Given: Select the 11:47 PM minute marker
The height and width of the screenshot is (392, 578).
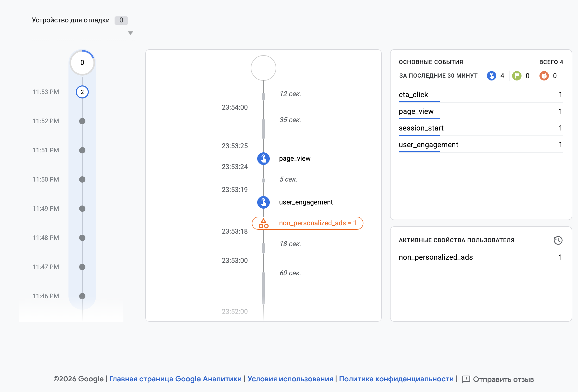Looking at the screenshot, I should 82,267.
